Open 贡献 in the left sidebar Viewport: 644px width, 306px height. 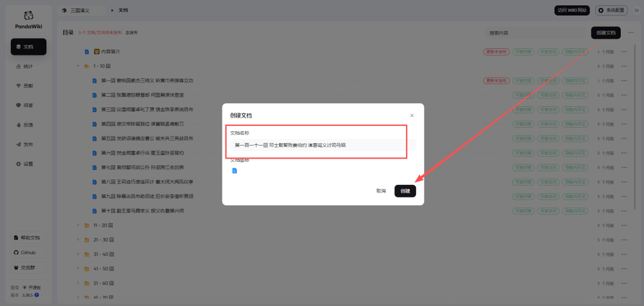(28, 86)
